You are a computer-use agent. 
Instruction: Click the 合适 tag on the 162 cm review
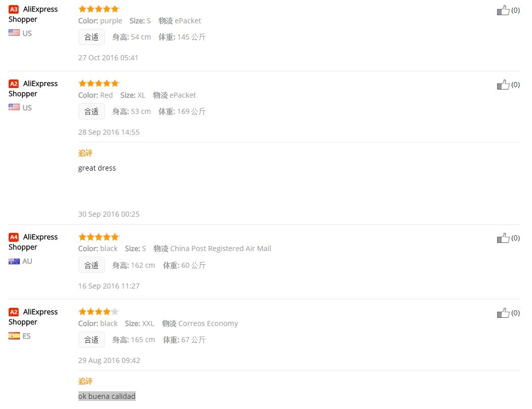click(x=92, y=265)
